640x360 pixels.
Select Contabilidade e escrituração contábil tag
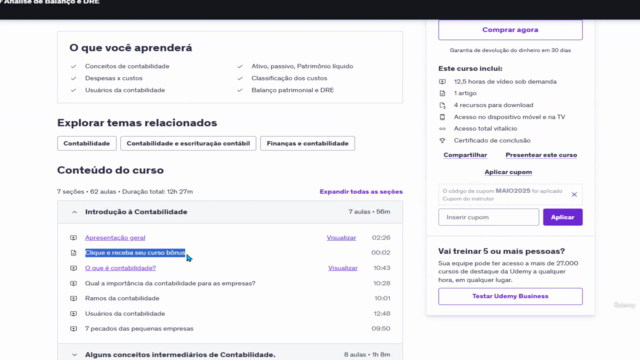coord(188,143)
